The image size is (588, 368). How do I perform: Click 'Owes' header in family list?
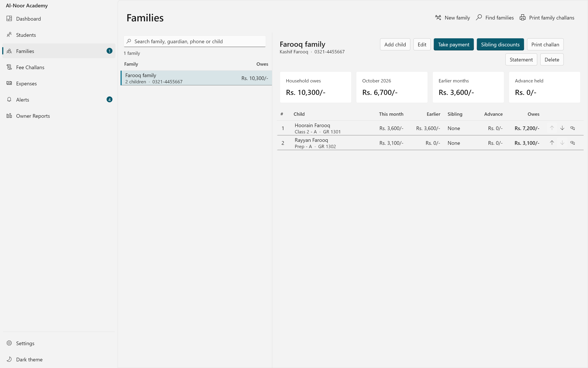tap(262, 64)
